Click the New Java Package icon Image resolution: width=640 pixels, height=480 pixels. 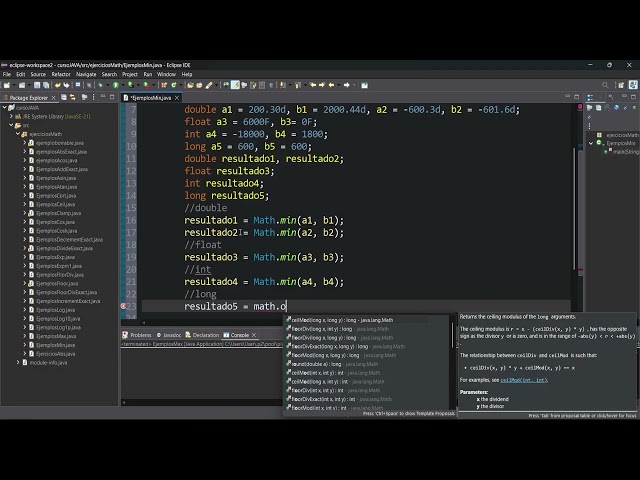coord(164,85)
